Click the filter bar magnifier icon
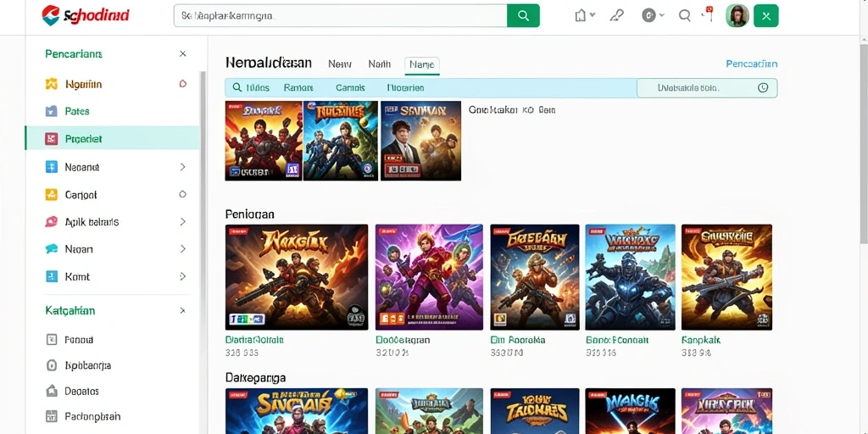Screen dimensions: 868x434 [237, 87]
